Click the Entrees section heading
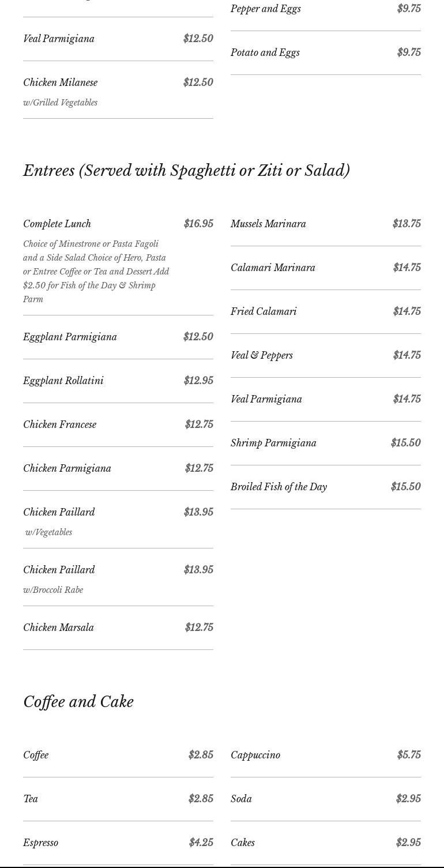The width and height of the screenshot is (444, 868). tap(186, 171)
